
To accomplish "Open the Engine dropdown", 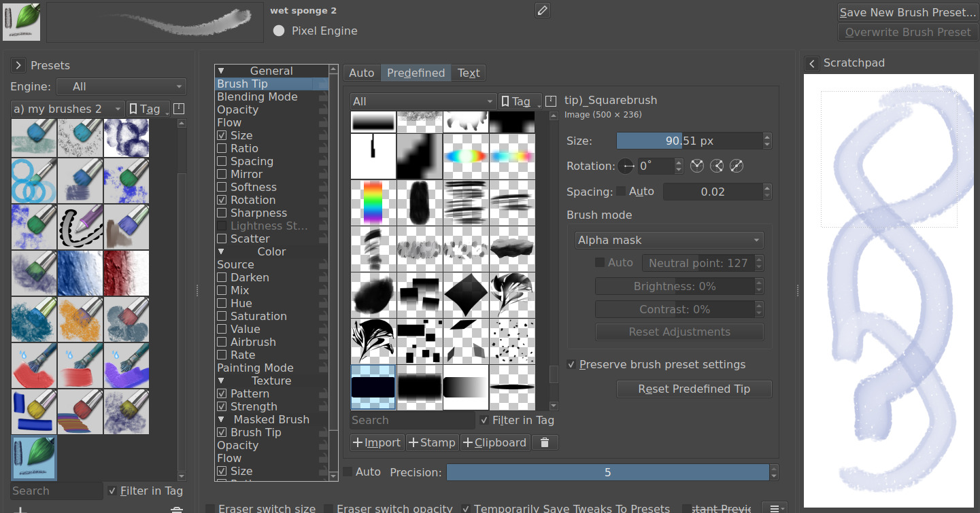I will [x=121, y=87].
